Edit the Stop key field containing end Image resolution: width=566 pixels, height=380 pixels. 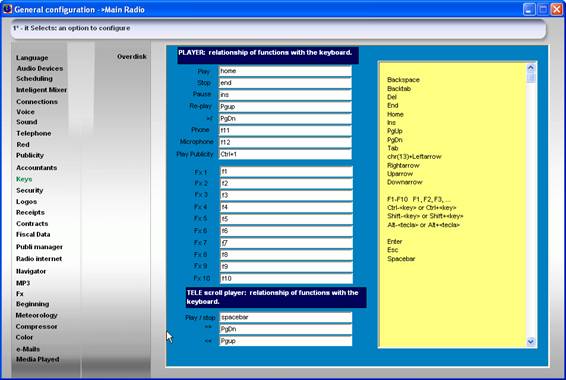tap(285, 83)
